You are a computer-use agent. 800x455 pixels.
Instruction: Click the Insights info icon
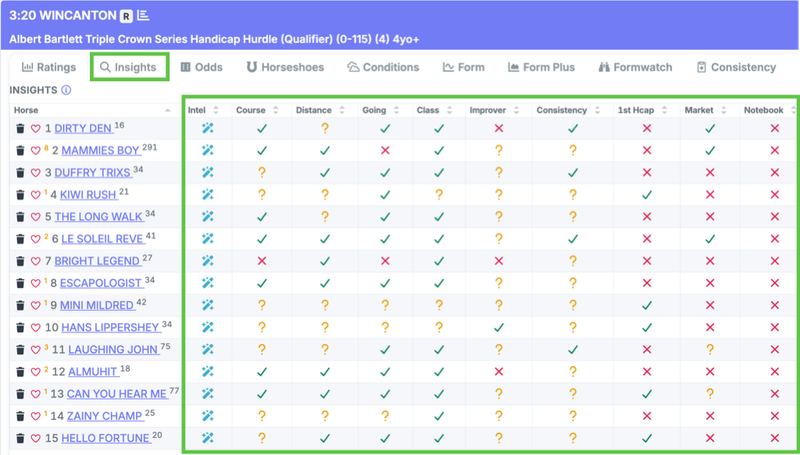(x=66, y=90)
